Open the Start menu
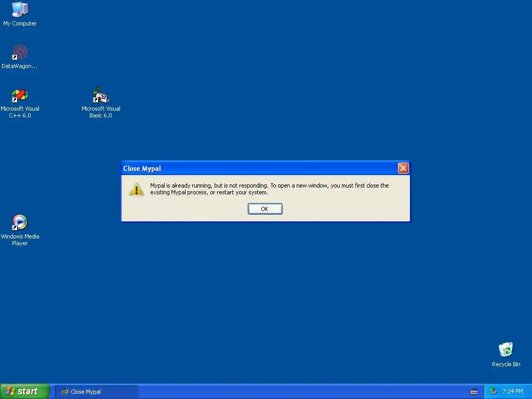The width and height of the screenshot is (532, 399). click(x=24, y=391)
